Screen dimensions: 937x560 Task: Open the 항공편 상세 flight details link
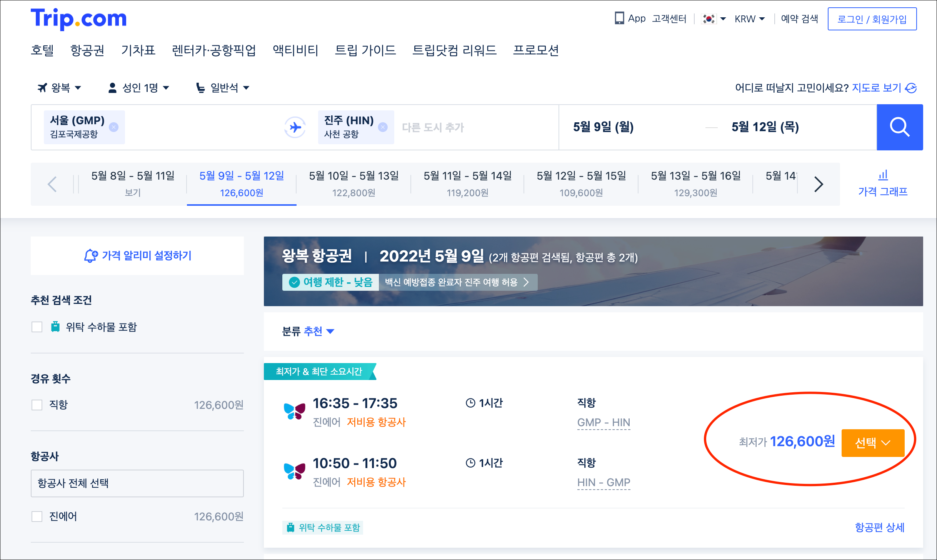[x=879, y=527]
